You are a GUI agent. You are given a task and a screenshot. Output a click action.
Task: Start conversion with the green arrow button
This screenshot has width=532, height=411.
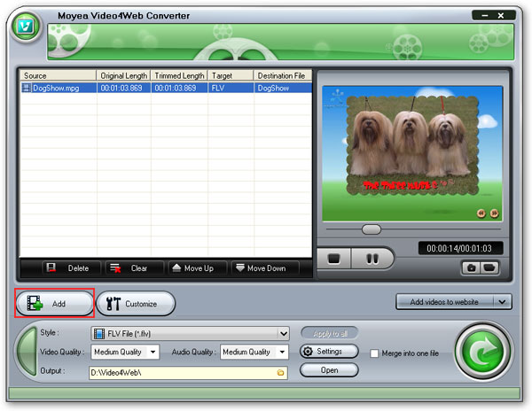point(483,352)
